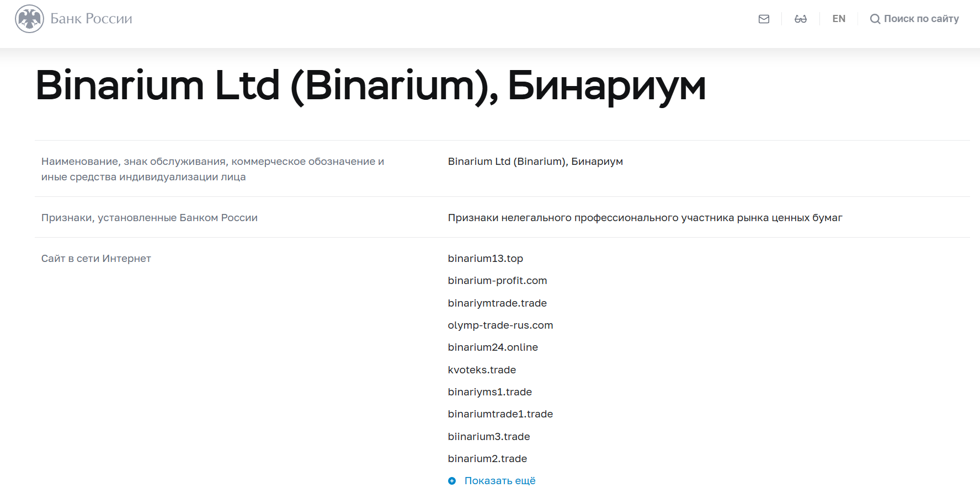The image size is (980, 493).
Task: Expand list with Показать ещё link
Action: coord(500,481)
